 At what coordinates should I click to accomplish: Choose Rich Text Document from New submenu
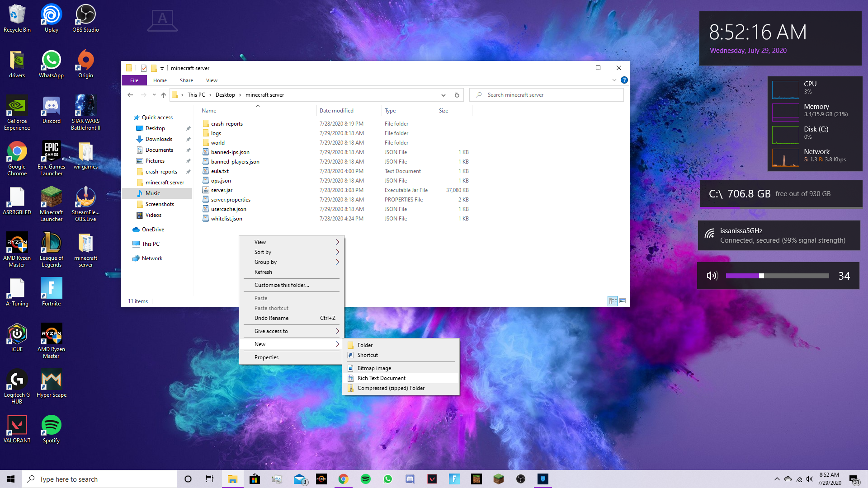coord(401,378)
